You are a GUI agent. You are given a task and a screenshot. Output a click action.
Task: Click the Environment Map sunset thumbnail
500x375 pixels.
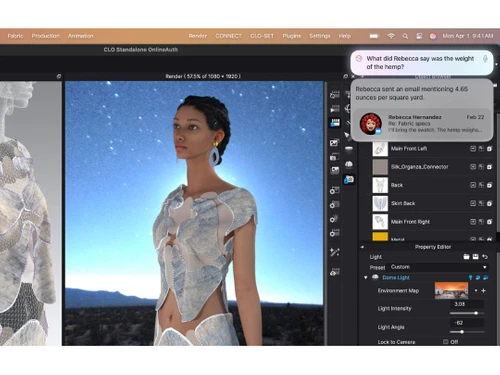coord(451,291)
